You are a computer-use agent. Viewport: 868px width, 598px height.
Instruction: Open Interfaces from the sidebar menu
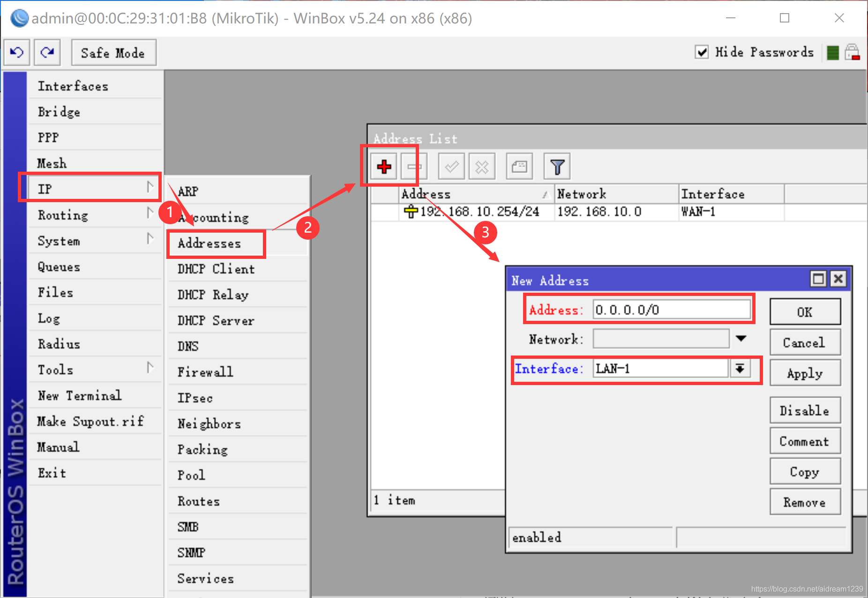tap(95, 86)
